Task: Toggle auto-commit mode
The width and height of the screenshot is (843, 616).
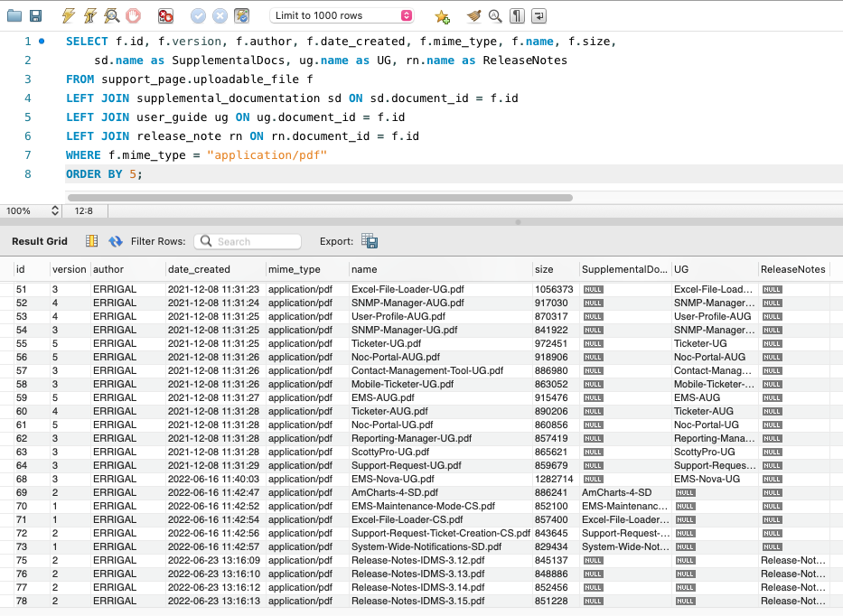Action: [241, 16]
